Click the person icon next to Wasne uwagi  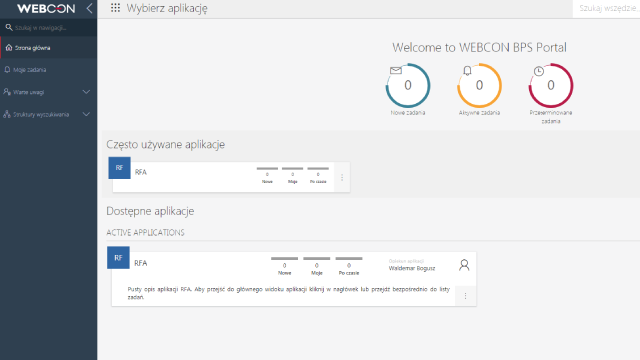click(x=7, y=92)
